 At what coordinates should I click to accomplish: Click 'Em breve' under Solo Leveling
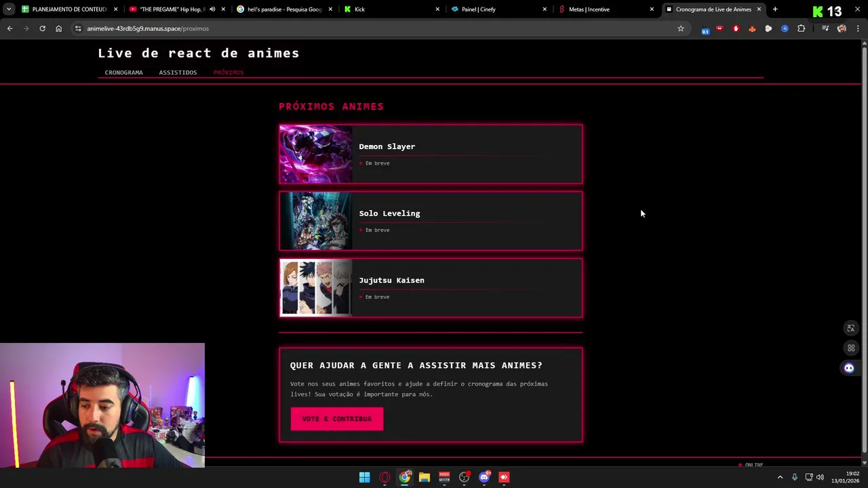[377, 230]
